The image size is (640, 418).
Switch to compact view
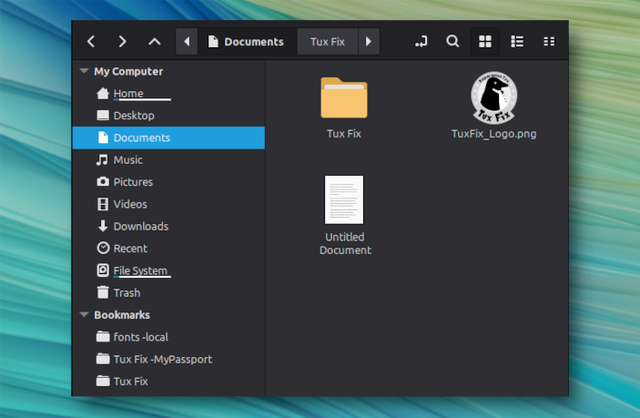click(x=549, y=41)
